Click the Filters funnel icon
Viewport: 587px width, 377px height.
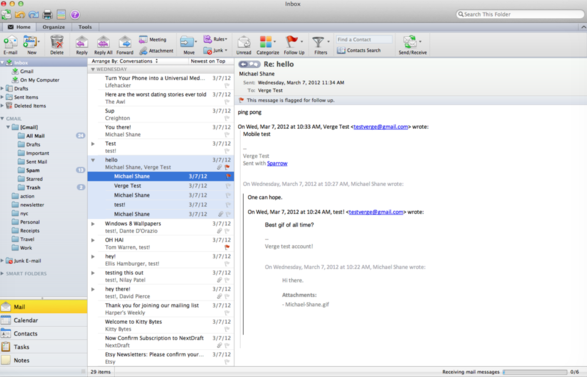(x=318, y=42)
